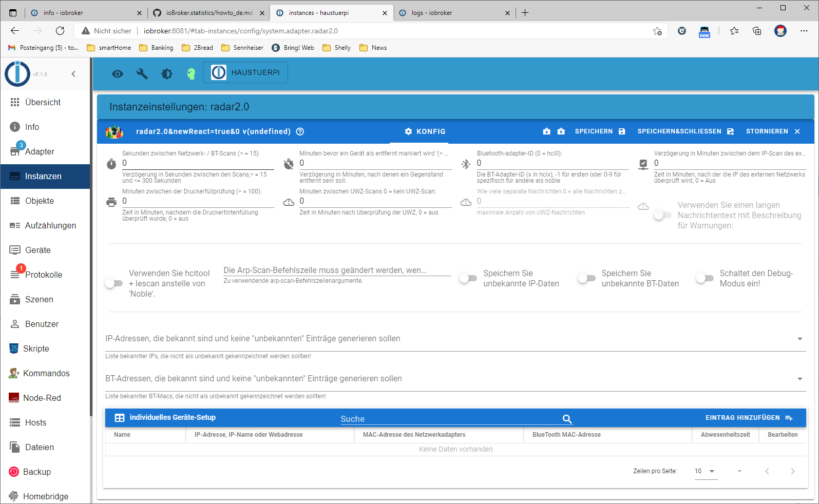Open Skripte in sidebar
The width and height of the screenshot is (819, 504).
click(45, 348)
